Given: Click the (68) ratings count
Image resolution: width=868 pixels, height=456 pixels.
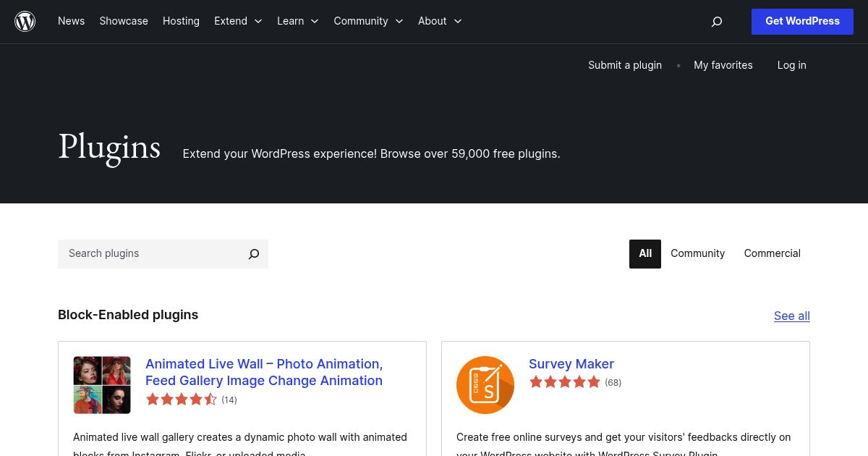Looking at the screenshot, I should [x=613, y=383].
